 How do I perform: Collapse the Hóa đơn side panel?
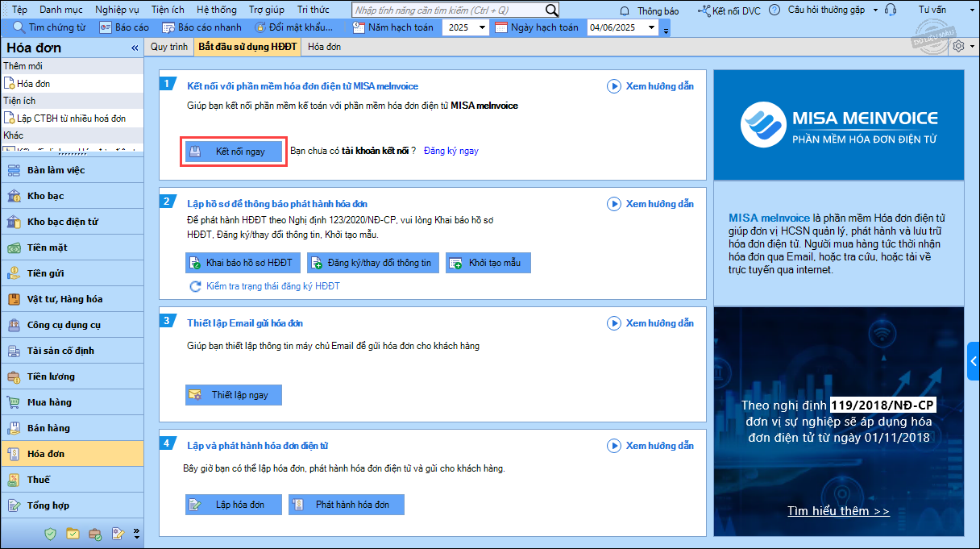click(x=135, y=48)
